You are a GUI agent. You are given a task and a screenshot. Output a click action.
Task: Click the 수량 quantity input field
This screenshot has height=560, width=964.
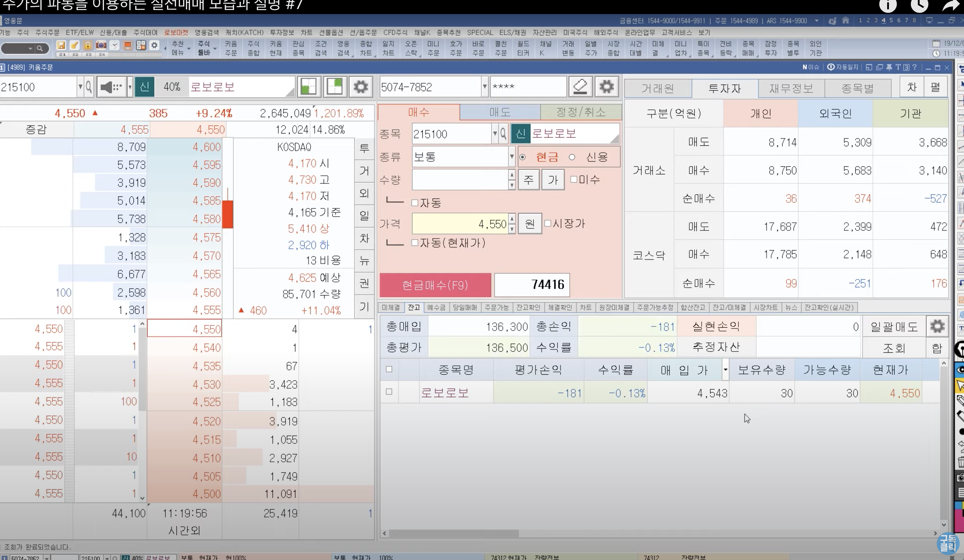[x=460, y=180]
